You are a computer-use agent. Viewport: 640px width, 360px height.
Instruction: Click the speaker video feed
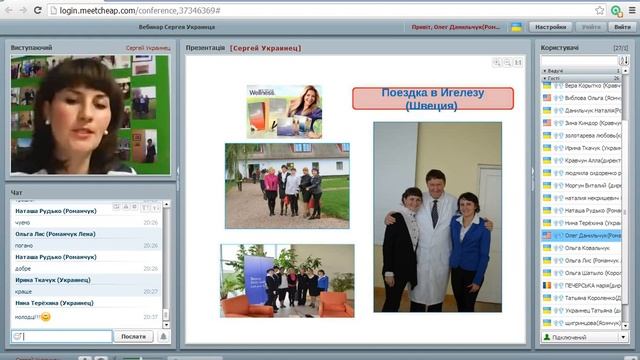pyautogui.click(x=90, y=115)
